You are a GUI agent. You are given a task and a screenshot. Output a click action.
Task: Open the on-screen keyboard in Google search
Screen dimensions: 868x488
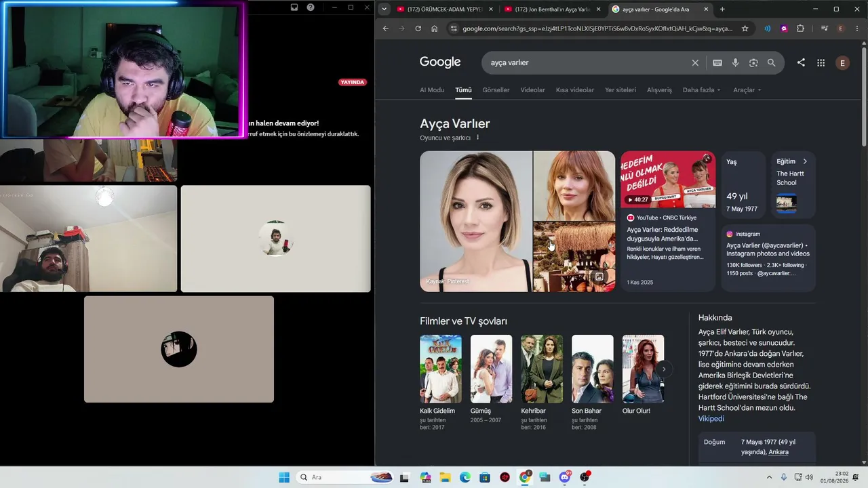[x=717, y=62]
